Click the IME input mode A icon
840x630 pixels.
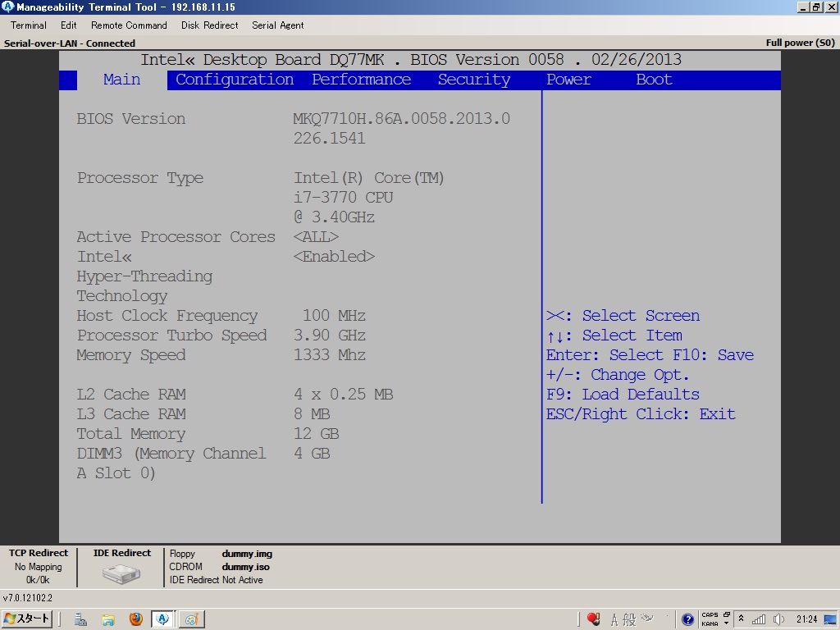point(614,620)
